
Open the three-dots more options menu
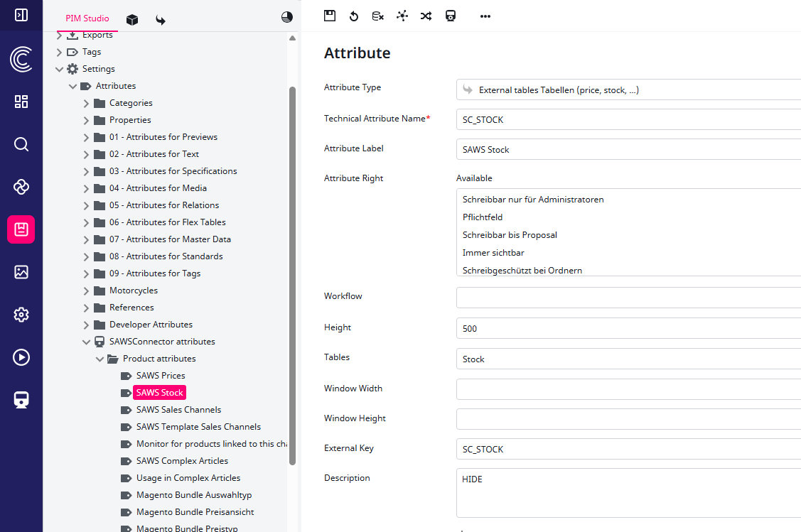tap(485, 16)
